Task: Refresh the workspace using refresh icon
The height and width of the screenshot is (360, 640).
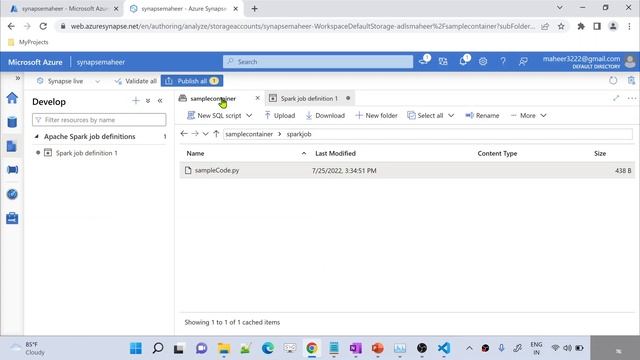Action: pos(613,80)
